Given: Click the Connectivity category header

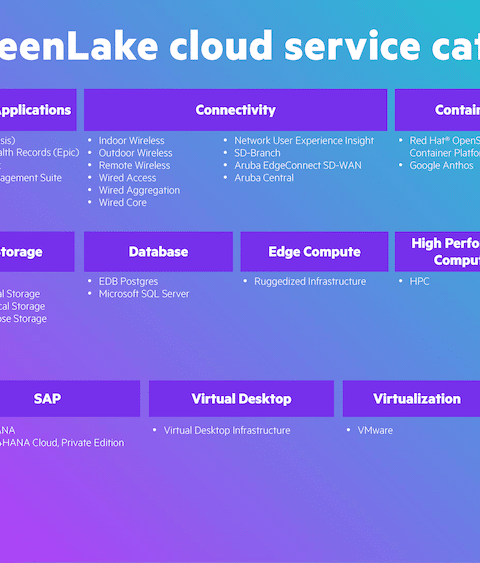Looking at the screenshot, I should point(236,110).
